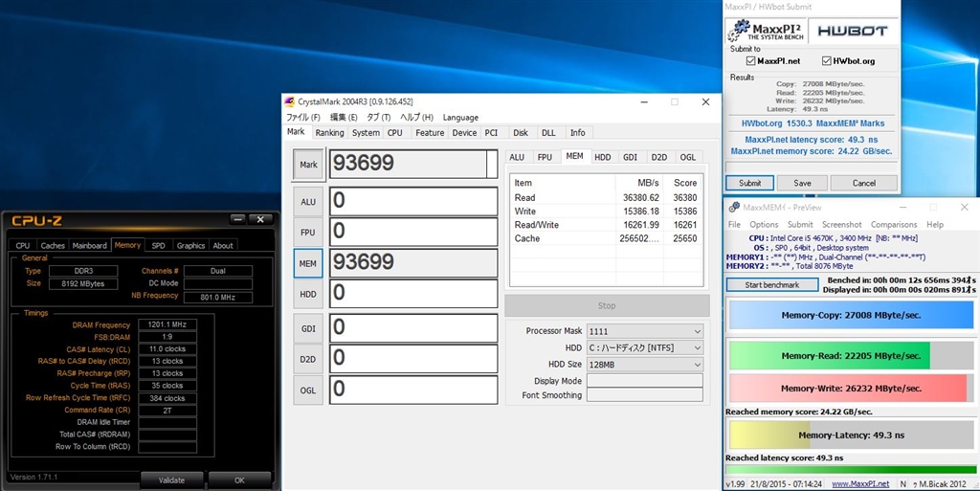Open the Processor Mask dropdown

point(645,330)
